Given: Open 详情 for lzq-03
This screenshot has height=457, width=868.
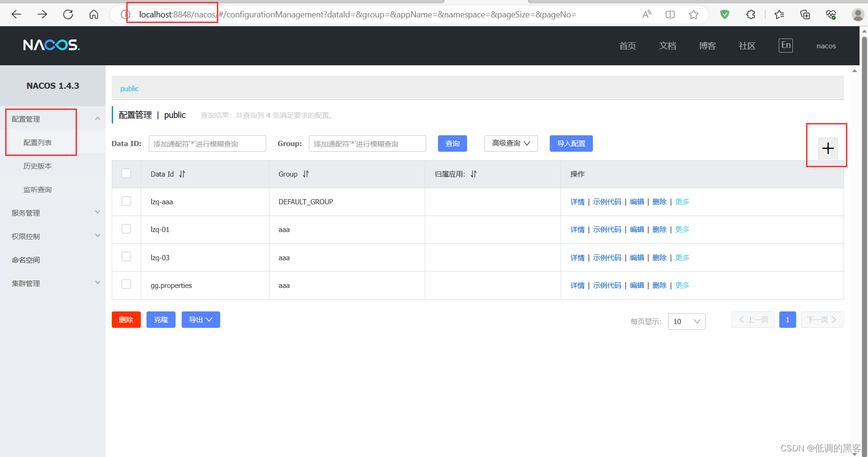Looking at the screenshot, I should 577,257.
